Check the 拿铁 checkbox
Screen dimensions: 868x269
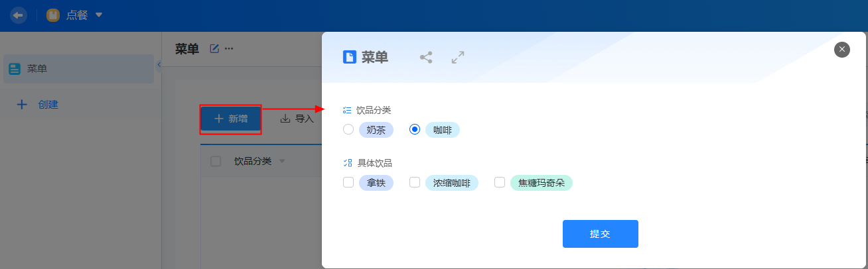click(348, 182)
